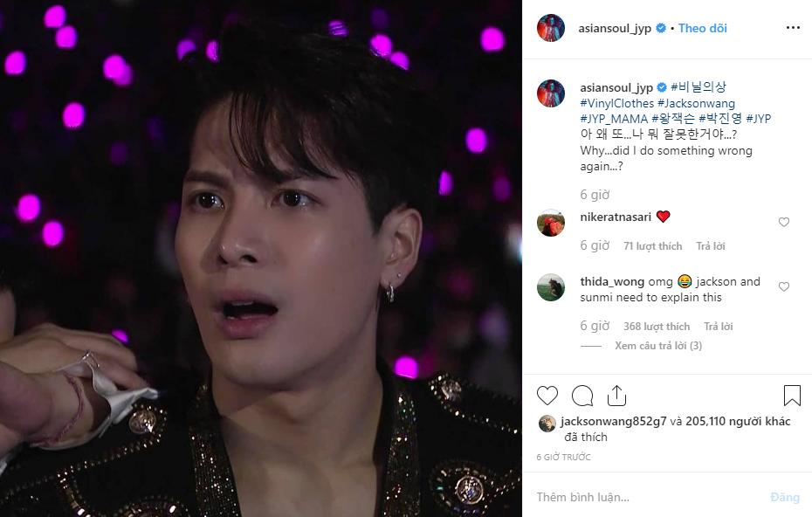The width and height of the screenshot is (812, 517).
Task: Click the verified badge next to asiansoul_jyp
Action: coord(662,27)
